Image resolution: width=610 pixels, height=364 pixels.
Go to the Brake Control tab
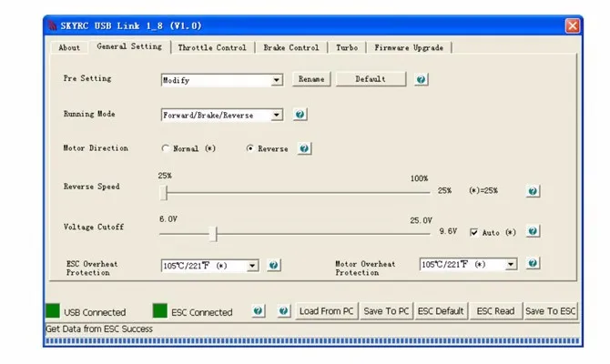pos(291,47)
